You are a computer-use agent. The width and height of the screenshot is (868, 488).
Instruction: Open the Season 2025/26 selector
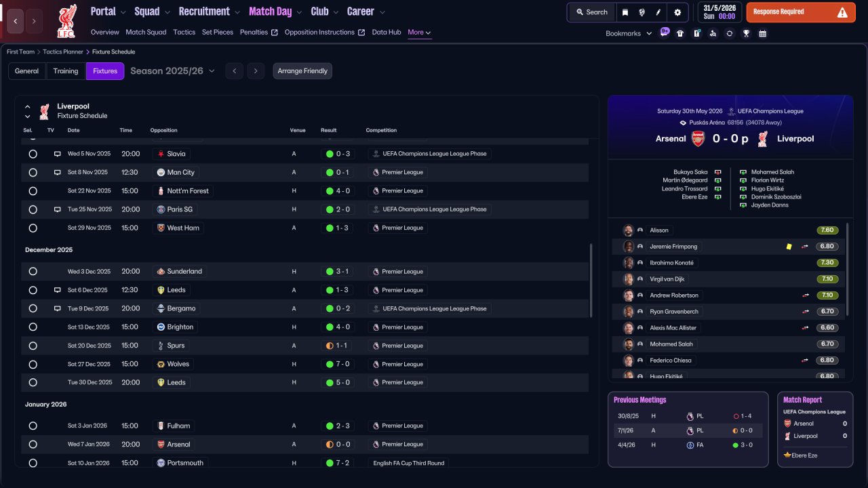(173, 71)
